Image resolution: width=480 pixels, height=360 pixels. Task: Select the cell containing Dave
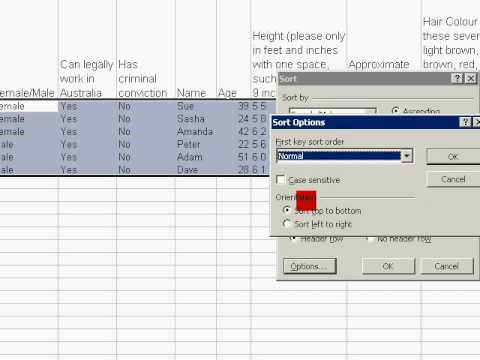point(196,169)
